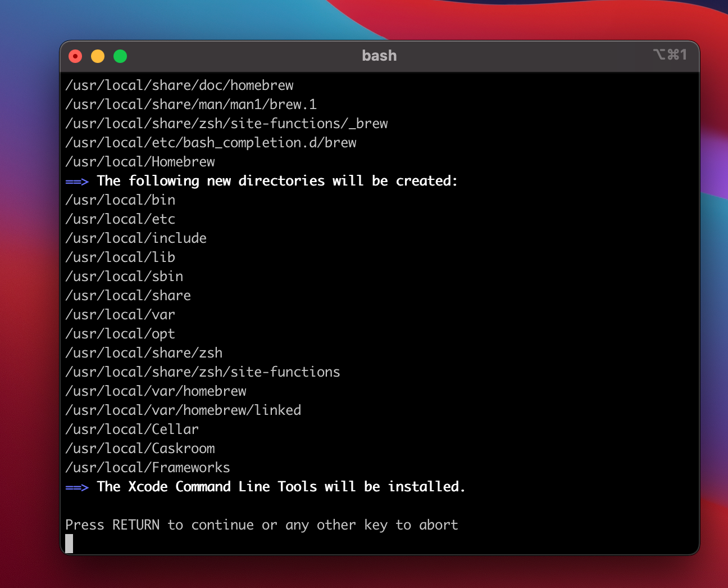Click the line /usr/local/var/homebrew/linked
728x588 pixels.
[x=183, y=410]
